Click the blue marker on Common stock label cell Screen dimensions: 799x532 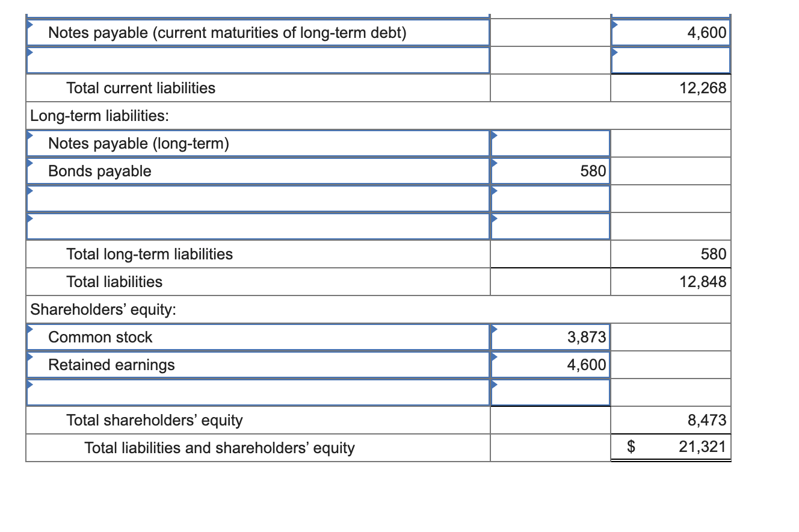coord(30,330)
